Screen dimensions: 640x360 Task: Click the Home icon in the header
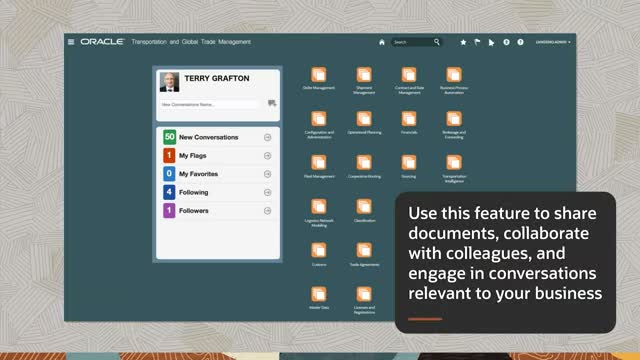click(382, 42)
